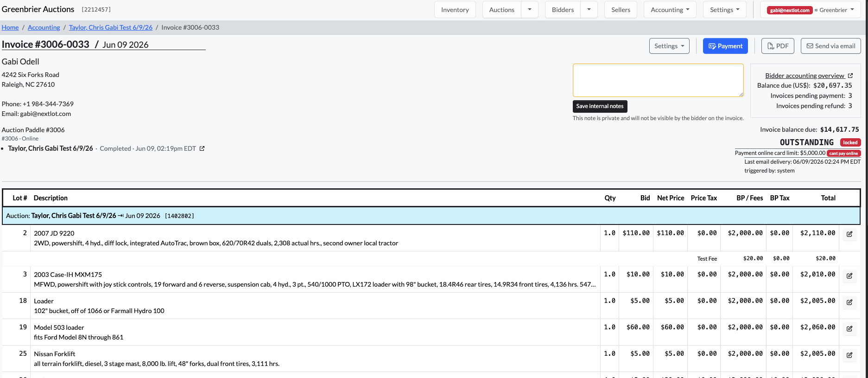Viewport: 868px width, 378px height.
Task: Go to Home breadcrumb
Action: [10, 27]
